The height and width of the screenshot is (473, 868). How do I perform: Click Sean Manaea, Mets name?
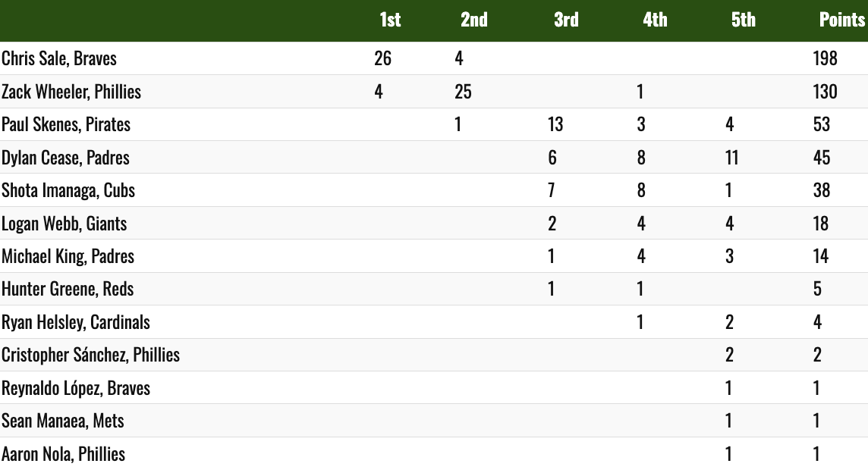pyautogui.click(x=62, y=421)
